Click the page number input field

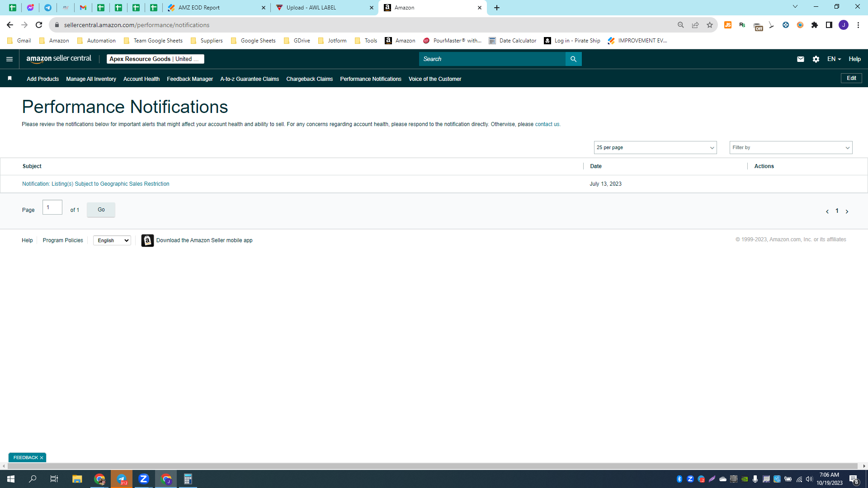52,207
